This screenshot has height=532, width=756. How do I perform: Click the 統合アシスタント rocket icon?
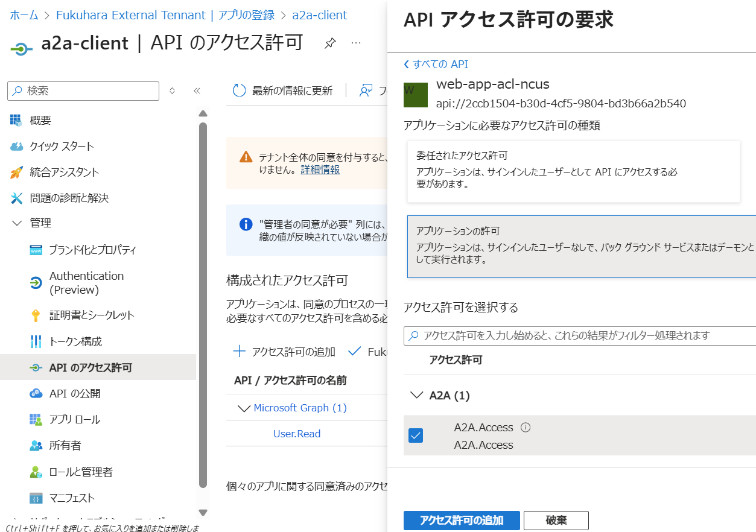click(x=16, y=172)
